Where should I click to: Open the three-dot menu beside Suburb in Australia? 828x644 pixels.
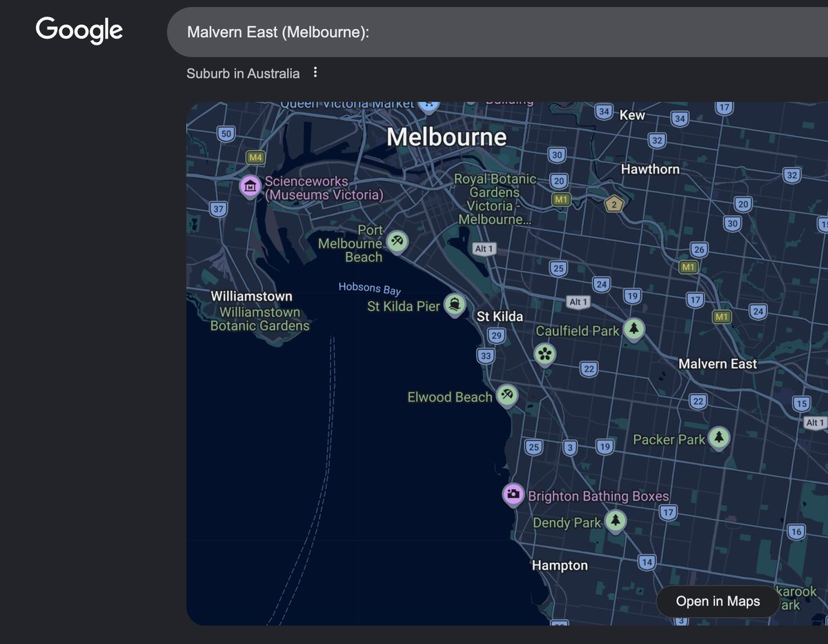pyautogui.click(x=315, y=72)
